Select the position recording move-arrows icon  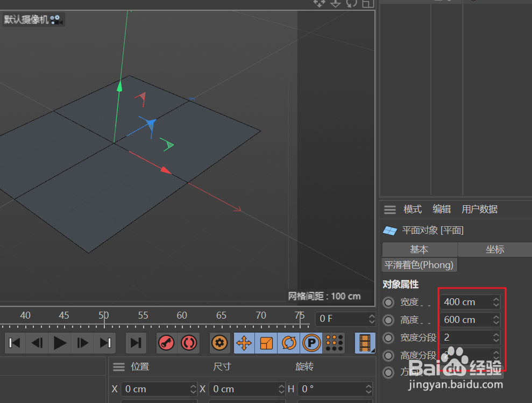(244, 343)
